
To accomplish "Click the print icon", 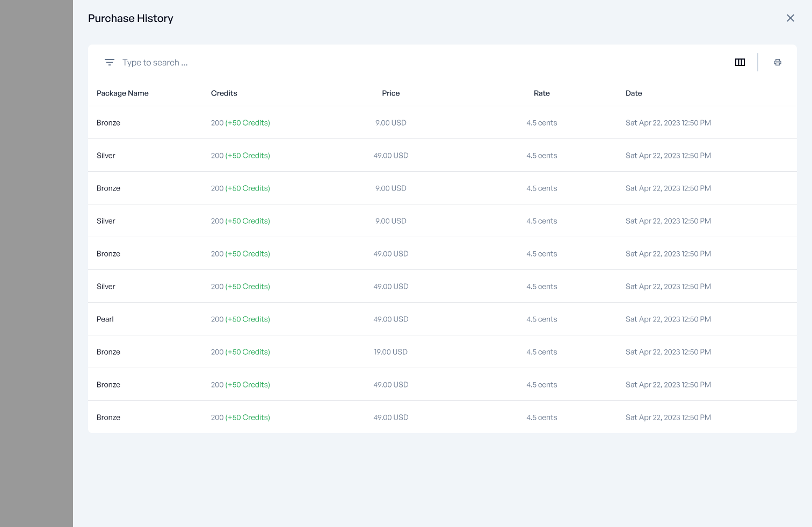I will click(x=777, y=62).
